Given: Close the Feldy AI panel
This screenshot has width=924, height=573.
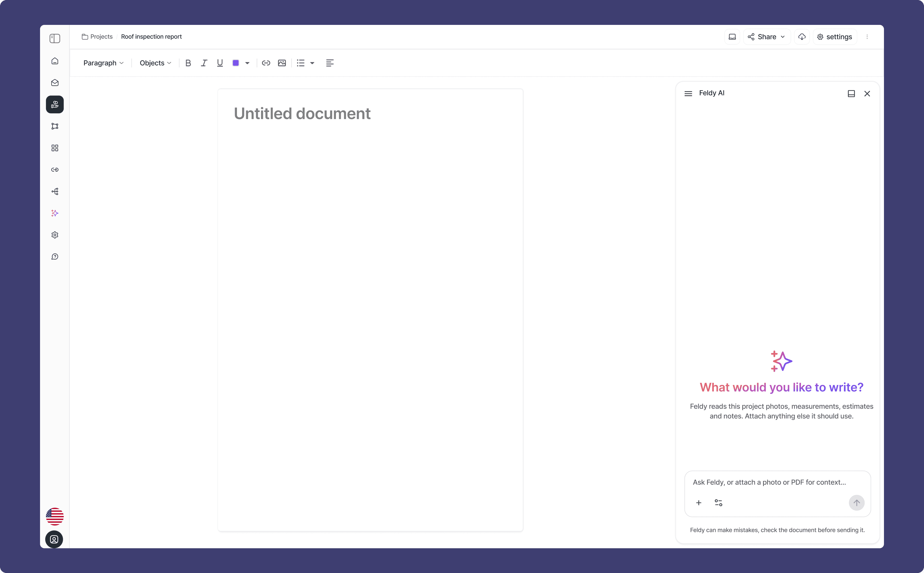Looking at the screenshot, I should pos(867,94).
